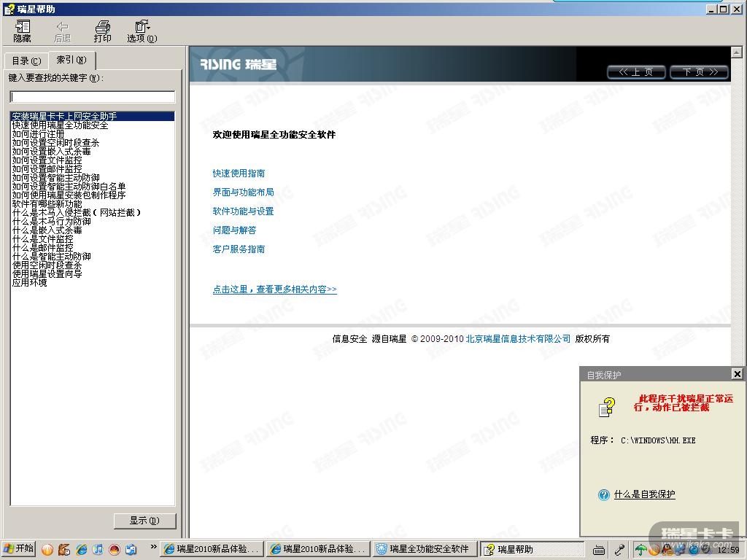Select index entry 什么是木马行为防御
The height and width of the screenshot is (560, 747).
point(52,222)
